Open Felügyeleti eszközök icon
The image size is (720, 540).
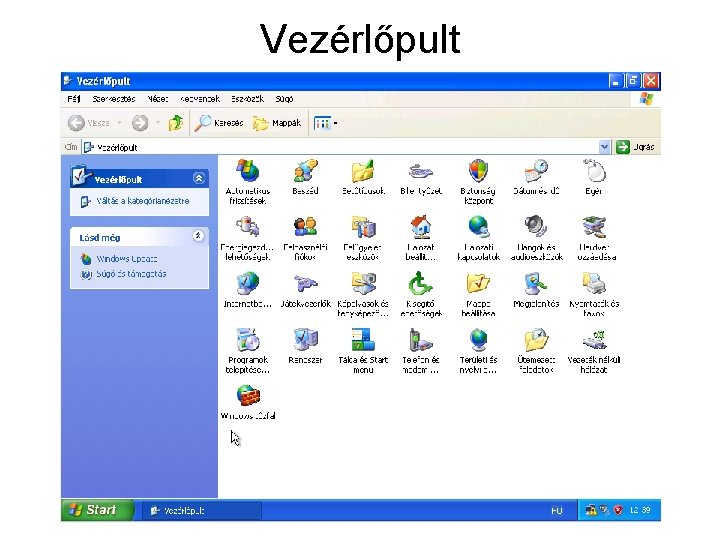363,227
